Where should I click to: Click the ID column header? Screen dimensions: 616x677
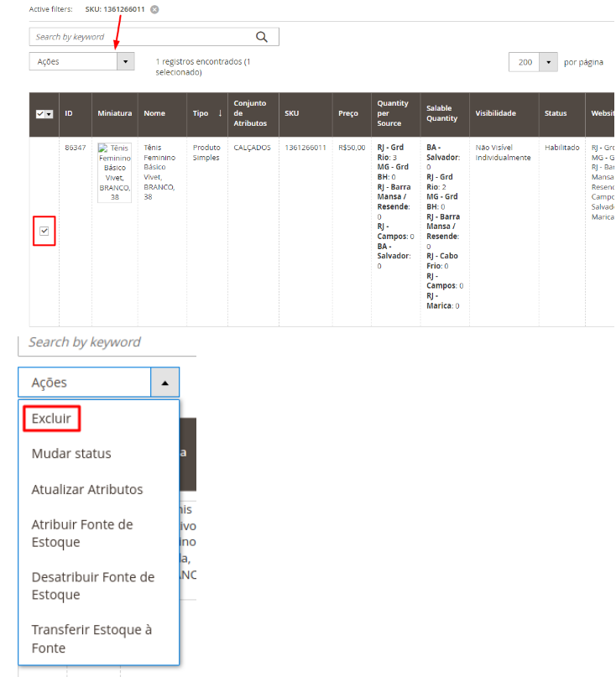pyautogui.click(x=69, y=113)
